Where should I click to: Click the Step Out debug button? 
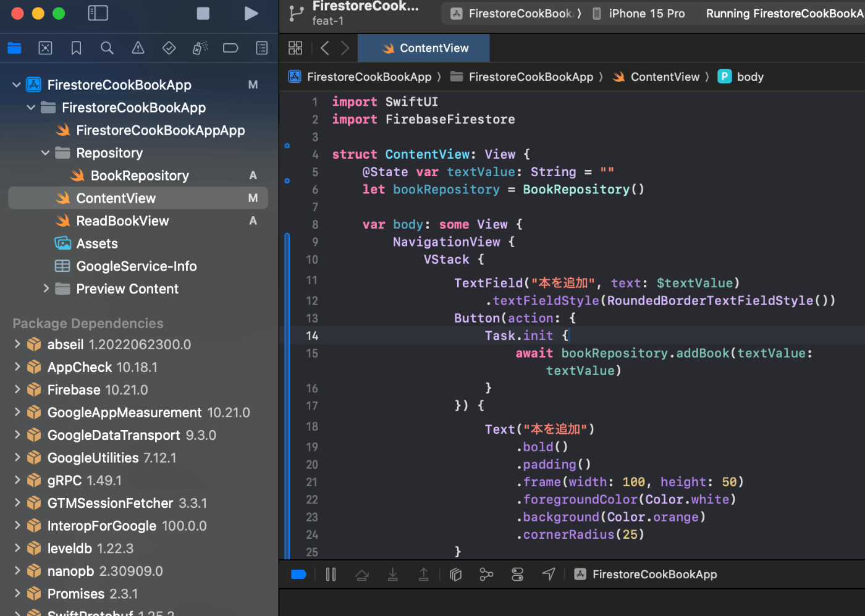pyautogui.click(x=424, y=575)
